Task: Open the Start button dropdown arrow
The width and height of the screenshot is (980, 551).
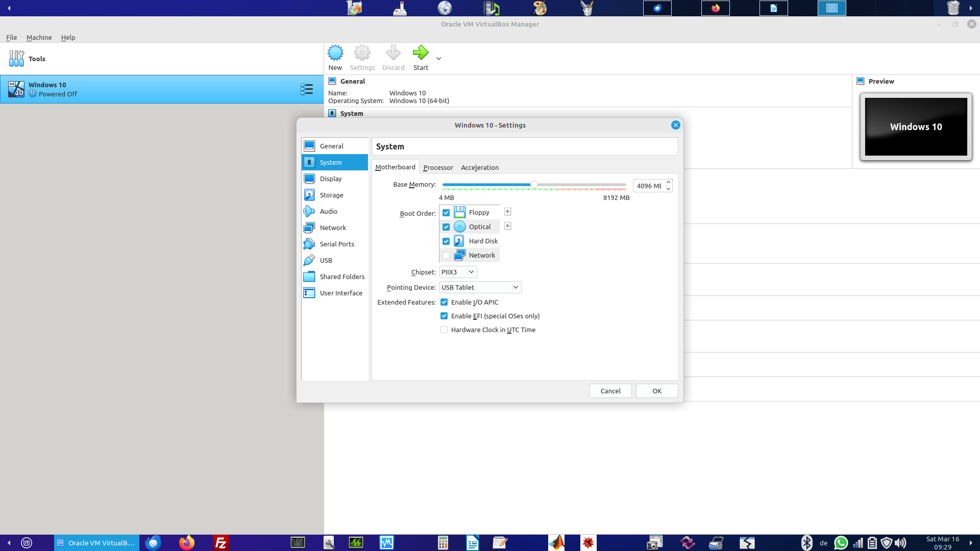Action: 438,58
